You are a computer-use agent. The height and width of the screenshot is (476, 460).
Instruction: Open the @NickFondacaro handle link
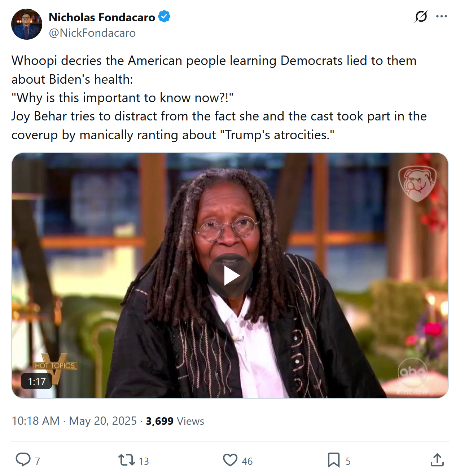92,33
